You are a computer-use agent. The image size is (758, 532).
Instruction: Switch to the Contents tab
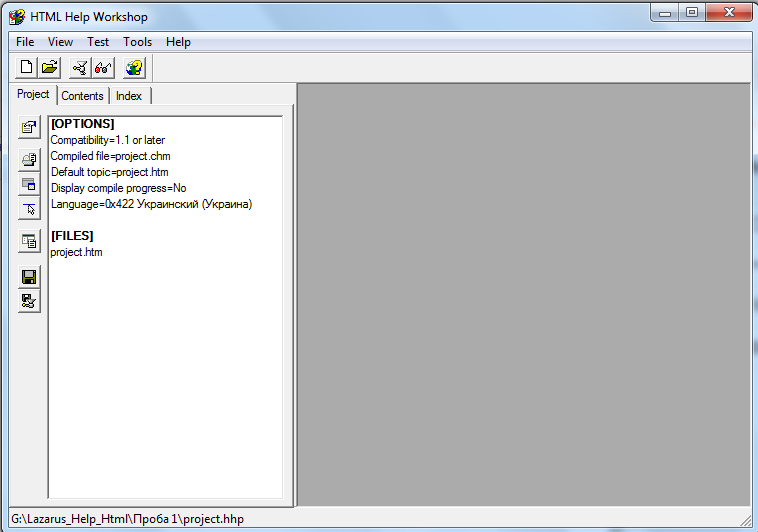coord(82,96)
